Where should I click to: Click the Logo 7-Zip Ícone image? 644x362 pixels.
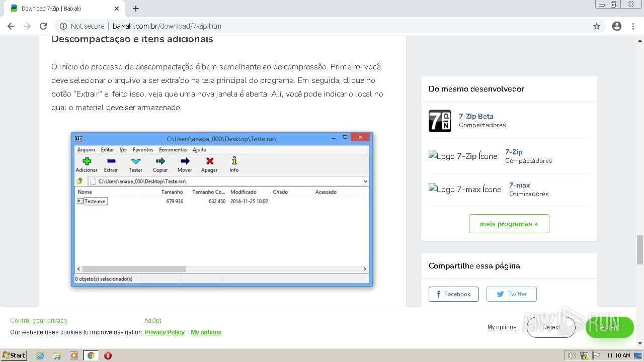[463, 156]
